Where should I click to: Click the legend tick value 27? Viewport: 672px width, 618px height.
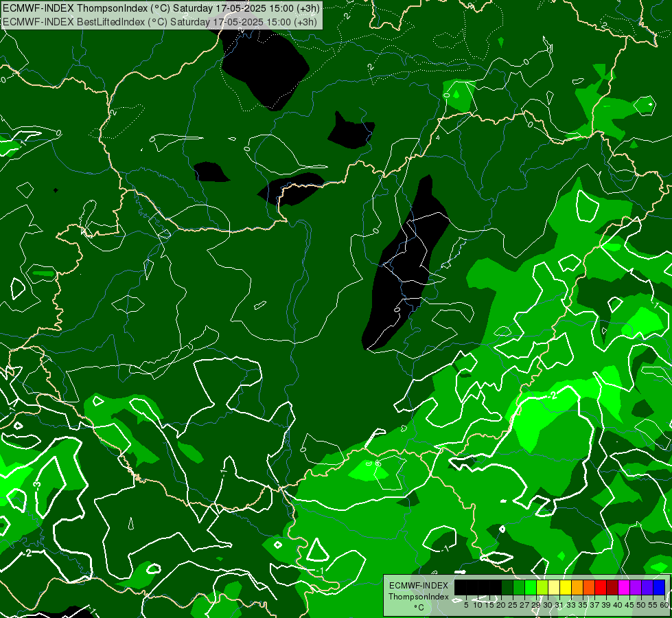pyautogui.click(x=524, y=605)
